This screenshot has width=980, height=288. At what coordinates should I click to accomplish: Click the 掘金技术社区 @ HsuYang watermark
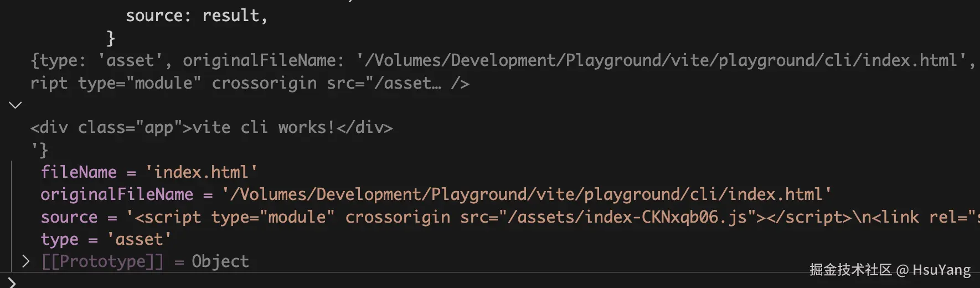890,270
